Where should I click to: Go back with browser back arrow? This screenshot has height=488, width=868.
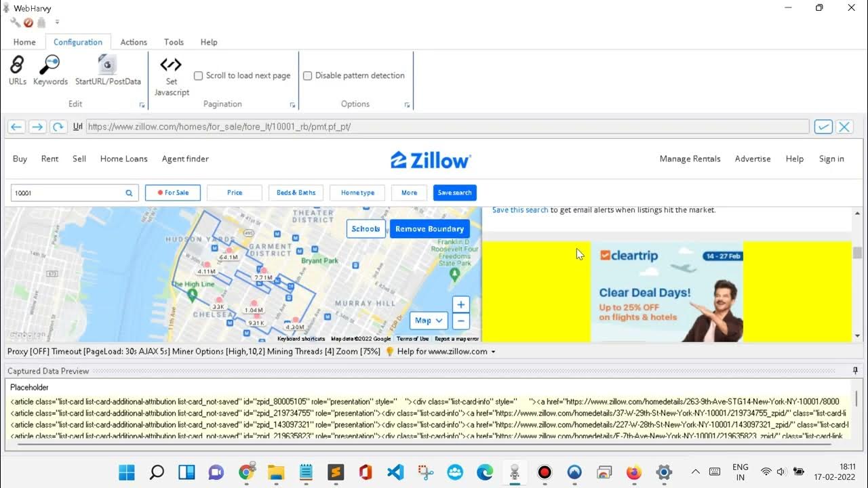[x=16, y=127]
